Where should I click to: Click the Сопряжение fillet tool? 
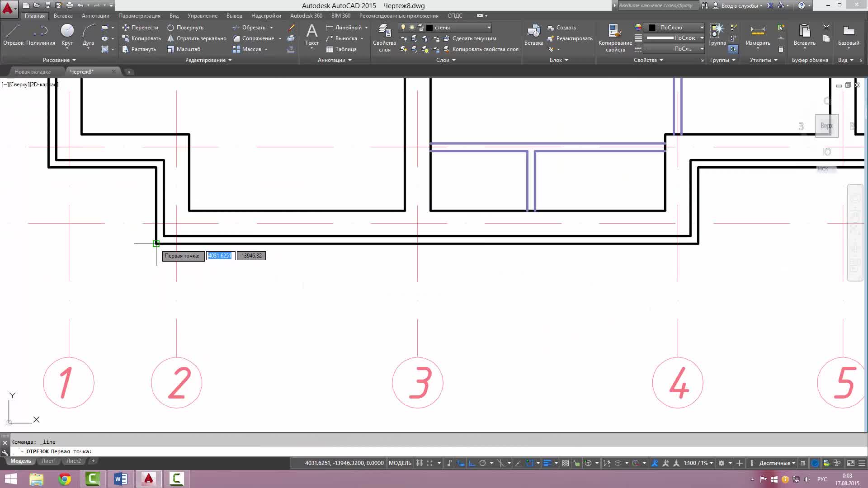tap(254, 38)
